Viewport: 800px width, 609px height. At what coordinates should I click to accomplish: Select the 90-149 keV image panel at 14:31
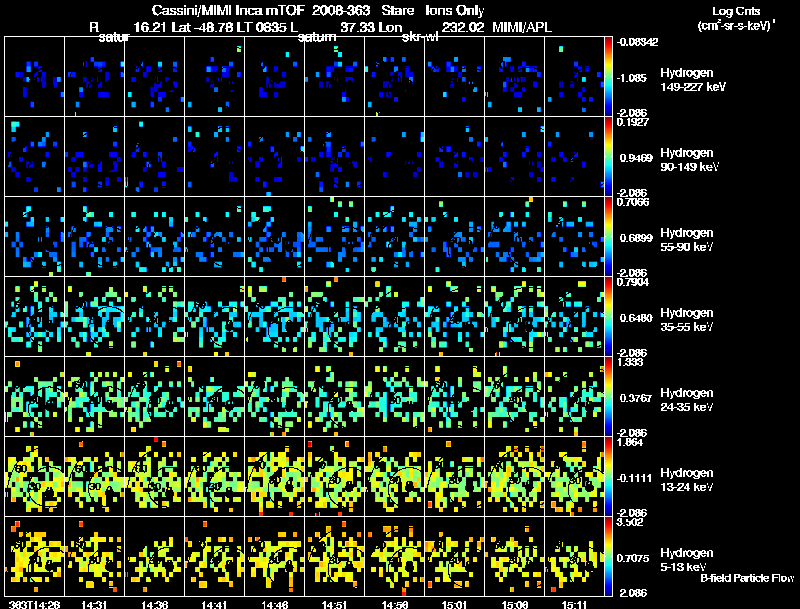tap(94, 156)
